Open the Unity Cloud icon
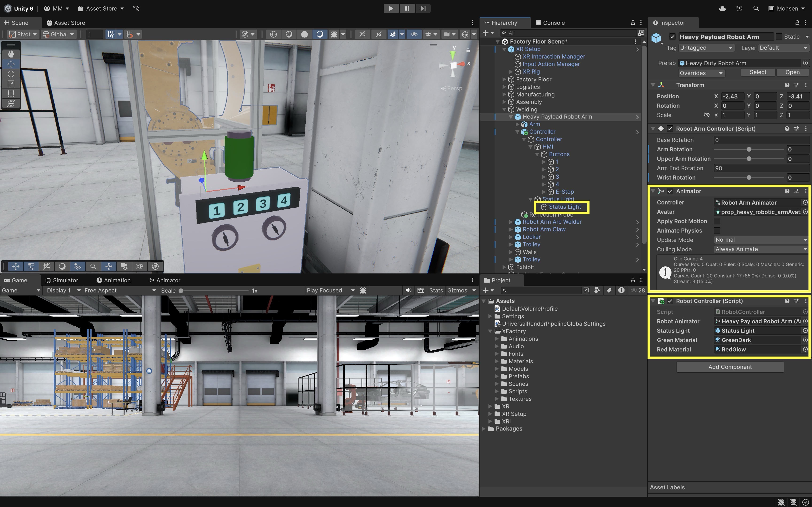812x507 pixels. coord(722,8)
